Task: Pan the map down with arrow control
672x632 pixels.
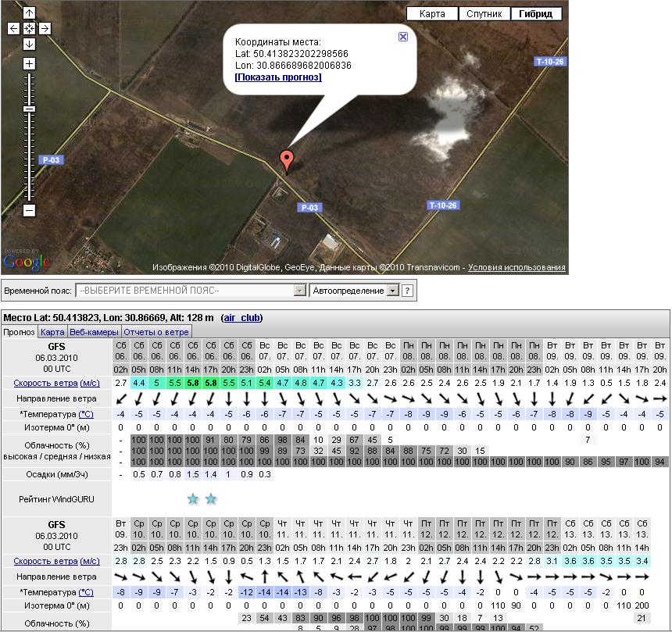Action: [29, 45]
